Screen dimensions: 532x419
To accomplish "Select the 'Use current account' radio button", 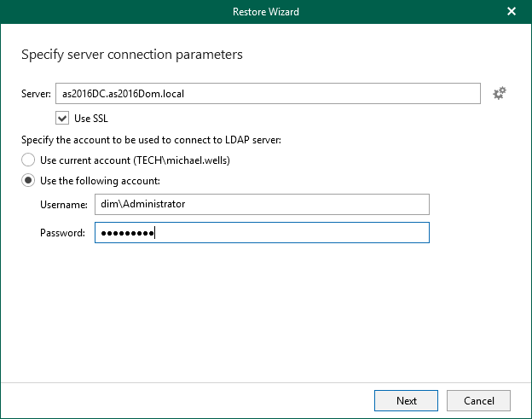I will (x=29, y=160).
